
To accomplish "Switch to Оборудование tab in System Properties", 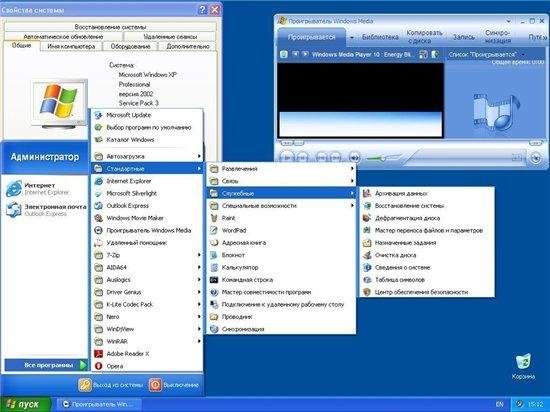I will point(130,46).
